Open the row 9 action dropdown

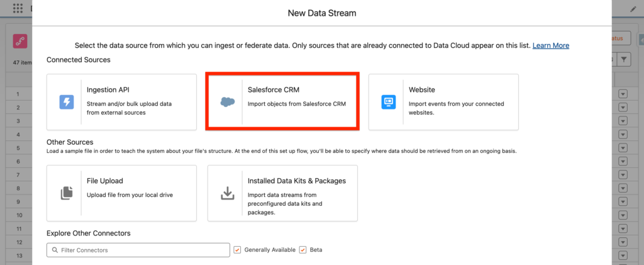[623, 202]
